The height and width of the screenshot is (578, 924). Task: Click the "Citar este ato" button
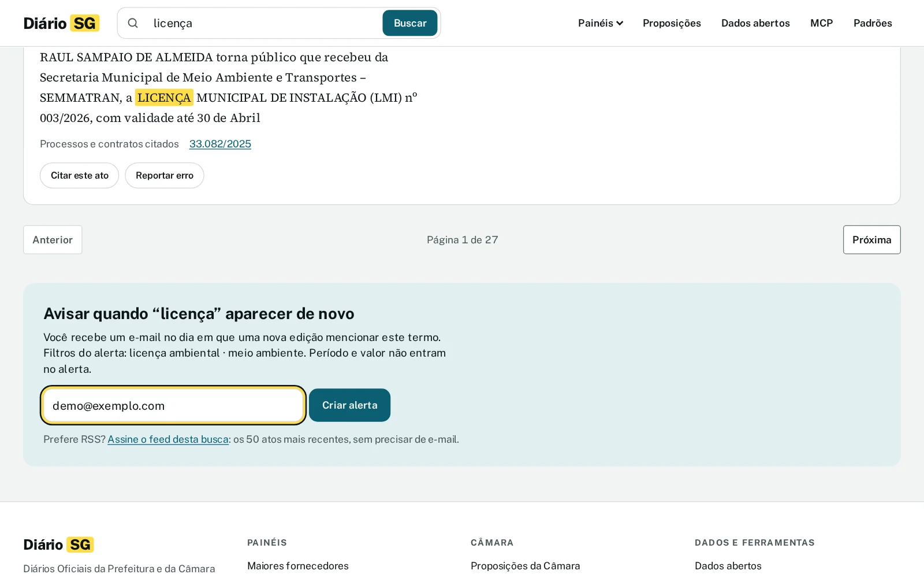pos(79,175)
